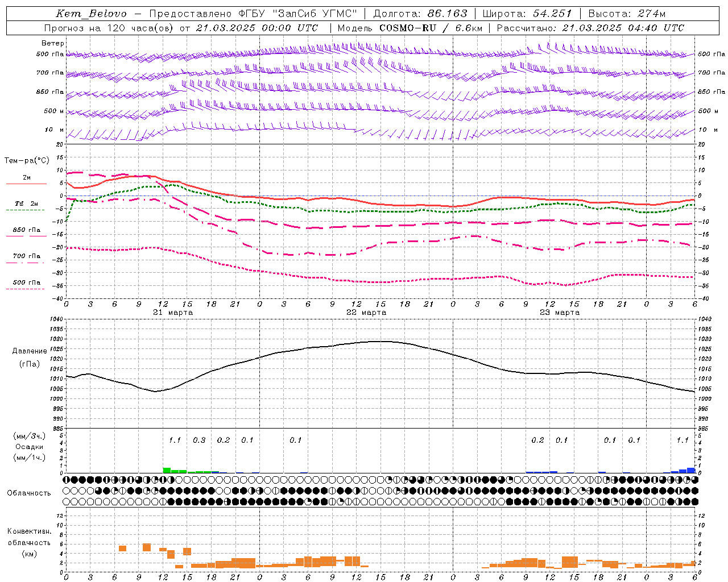Viewport: 728px width, 582px height.
Task: Click the 'Давление' pressure panel label
Action: [x=30, y=351]
